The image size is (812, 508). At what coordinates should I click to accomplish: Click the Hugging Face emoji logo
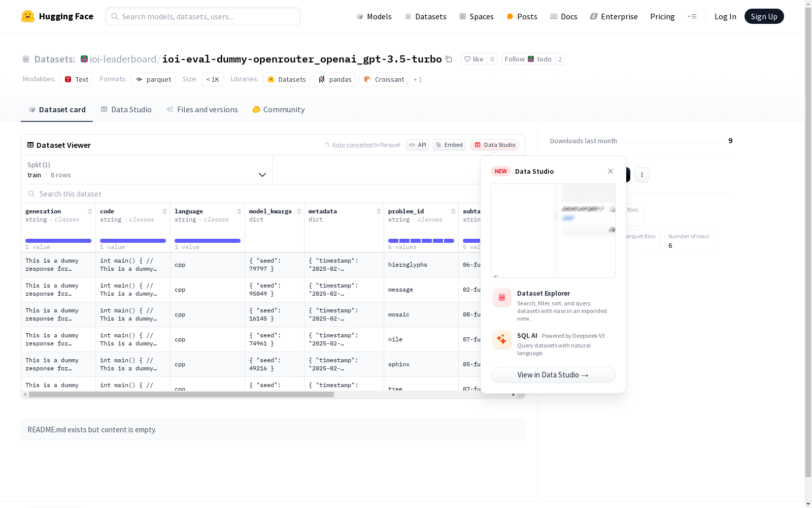[x=28, y=16]
